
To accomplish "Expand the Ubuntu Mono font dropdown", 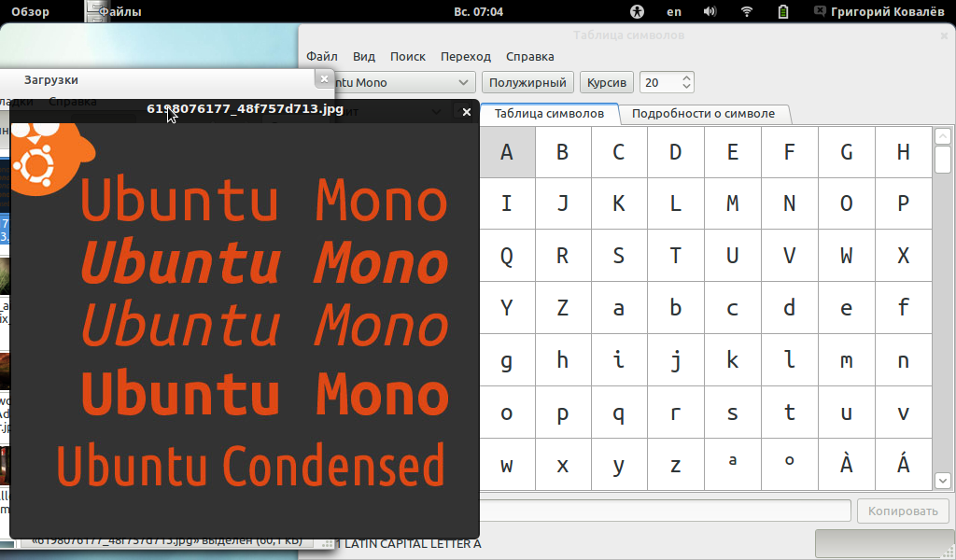I will pos(405,82).
